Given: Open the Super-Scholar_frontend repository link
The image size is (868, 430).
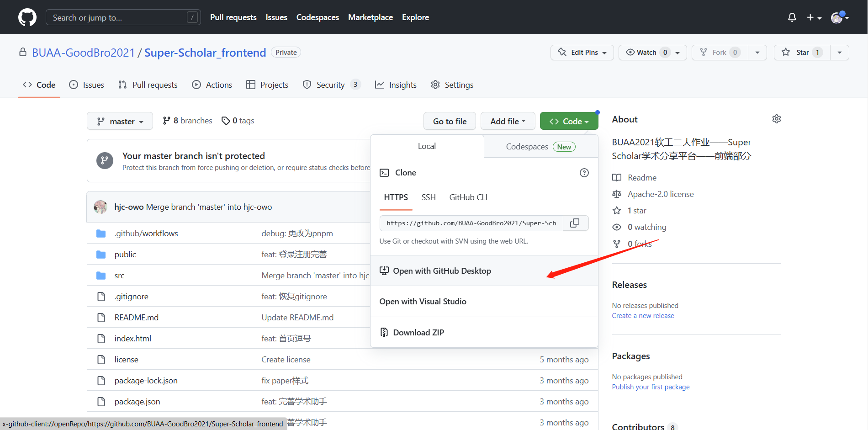Looking at the screenshot, I should [x=205, y=53].
